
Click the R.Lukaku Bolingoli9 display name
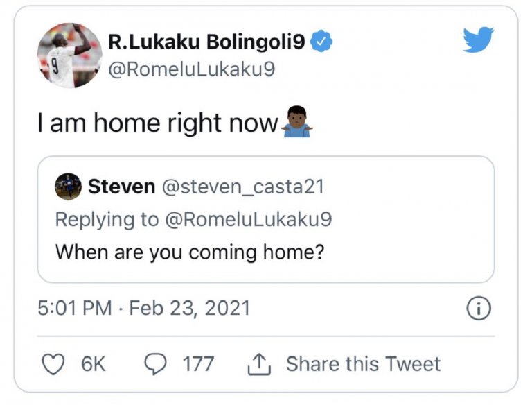tap(206, 42)
